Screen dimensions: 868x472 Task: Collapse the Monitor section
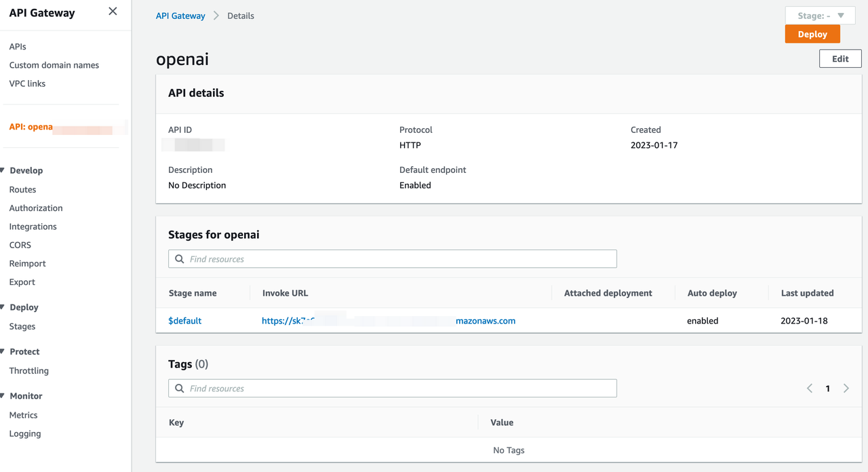pyautogui.click(x=3, y=396)
